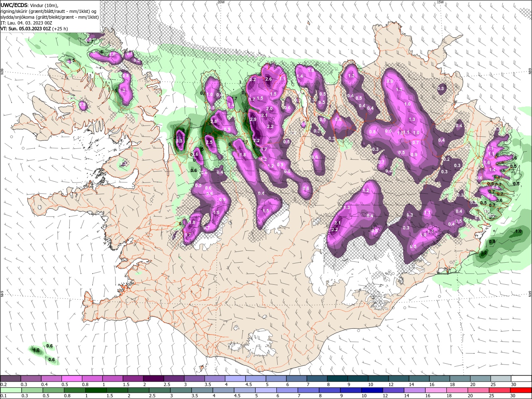The height and width of the screenshot is (399, 532).
Task: Select upper legend swatch between 2 and 2.5
Action: tap(153, 379)
